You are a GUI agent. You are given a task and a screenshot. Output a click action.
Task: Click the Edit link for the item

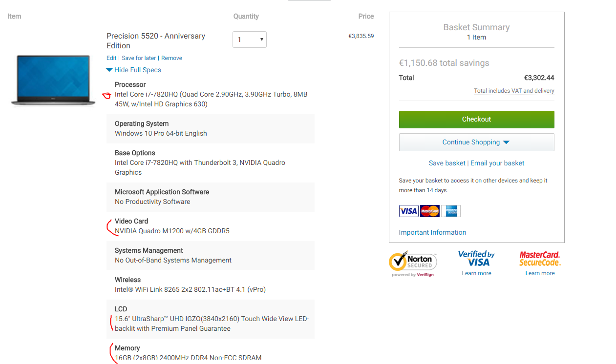click(x=111, y=58)
